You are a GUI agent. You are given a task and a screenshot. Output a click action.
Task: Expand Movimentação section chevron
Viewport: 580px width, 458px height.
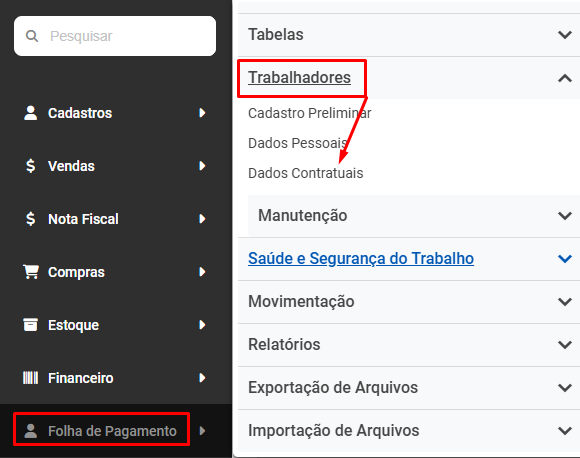pyautogui.click(x=565, y=302)
